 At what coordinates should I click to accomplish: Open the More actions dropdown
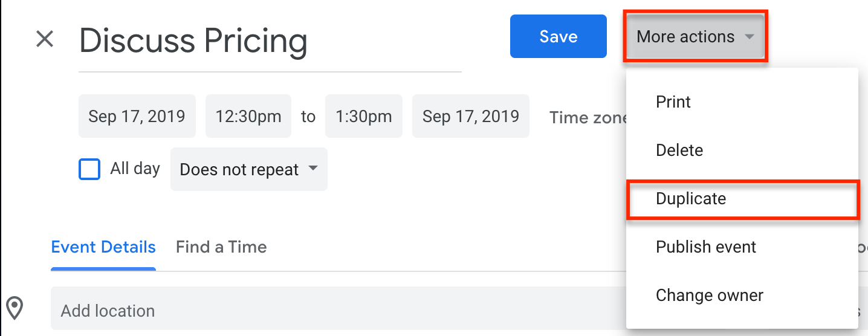(x=686, y=37)
